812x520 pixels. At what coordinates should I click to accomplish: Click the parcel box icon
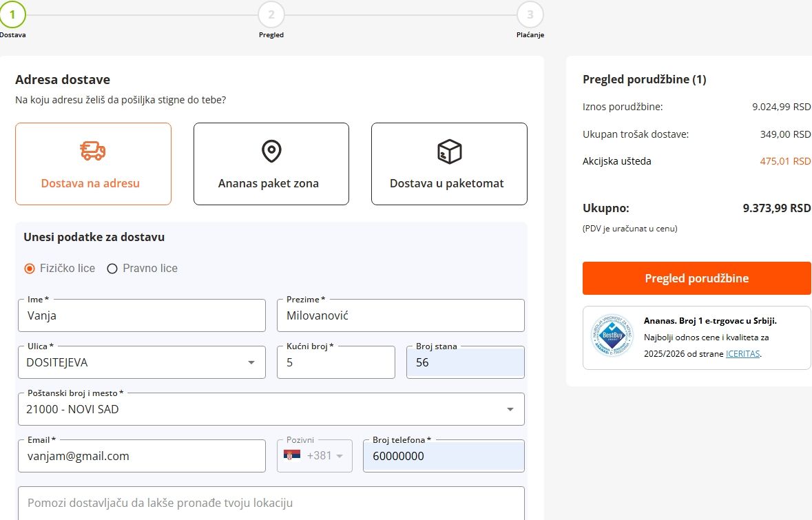click(x=449, y=150)
